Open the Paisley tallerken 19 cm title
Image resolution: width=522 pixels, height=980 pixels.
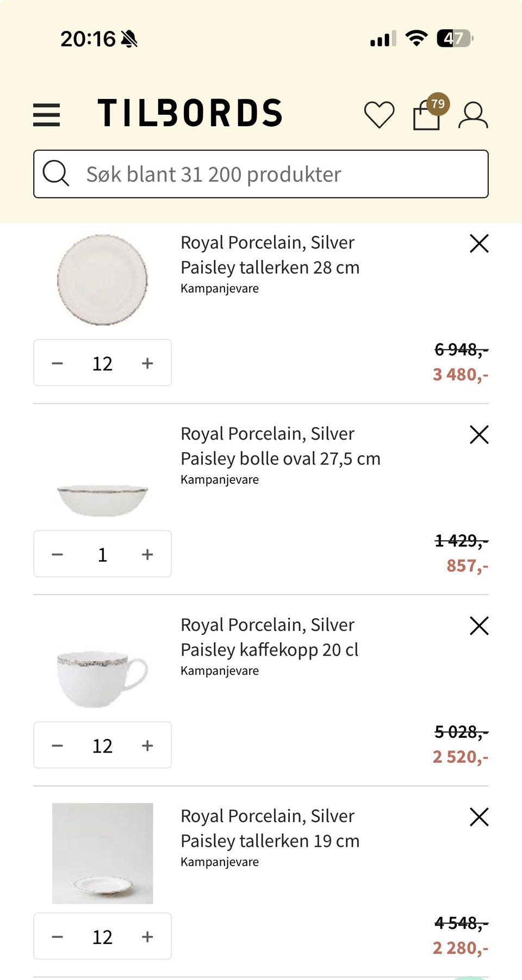click(270, 828)
